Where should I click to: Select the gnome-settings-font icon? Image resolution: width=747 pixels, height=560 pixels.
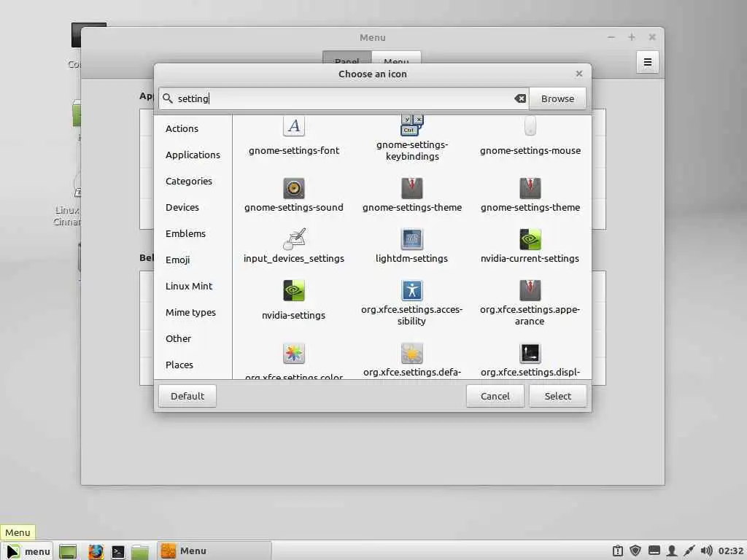click(294, 127)
